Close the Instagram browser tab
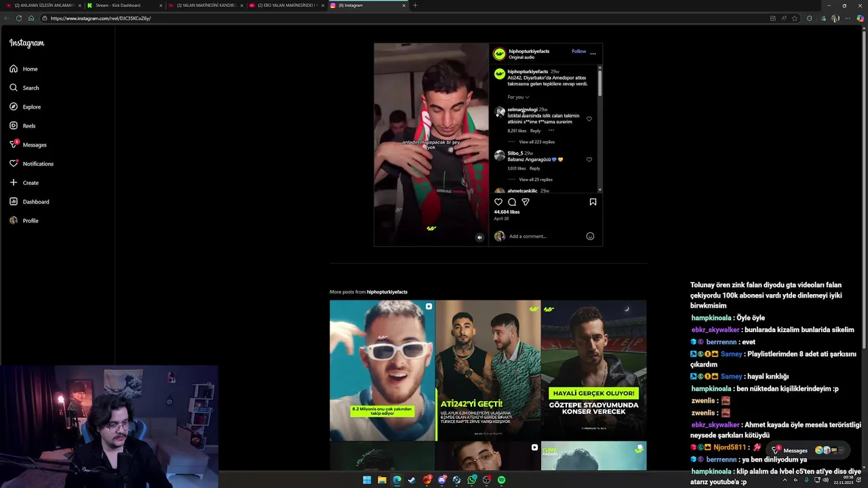This screenshot has height=488, width=868. tap(403, 5)
